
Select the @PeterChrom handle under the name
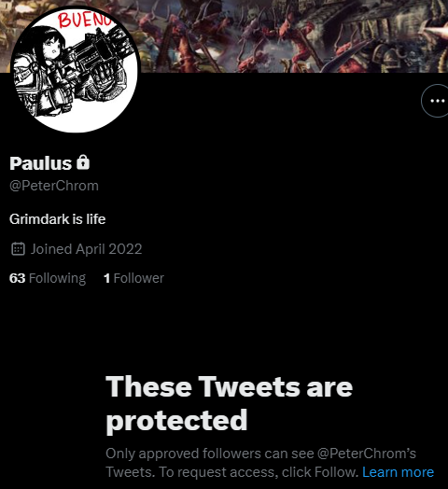click(54, 186)
